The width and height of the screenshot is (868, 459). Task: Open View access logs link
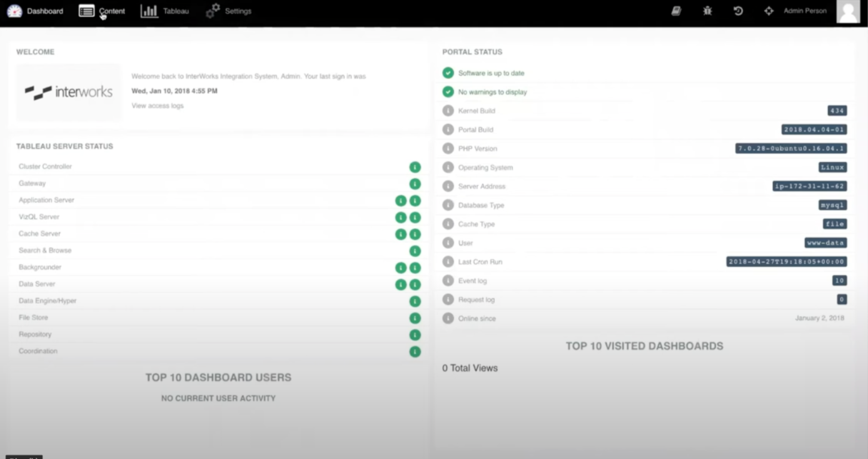point(158,106)
